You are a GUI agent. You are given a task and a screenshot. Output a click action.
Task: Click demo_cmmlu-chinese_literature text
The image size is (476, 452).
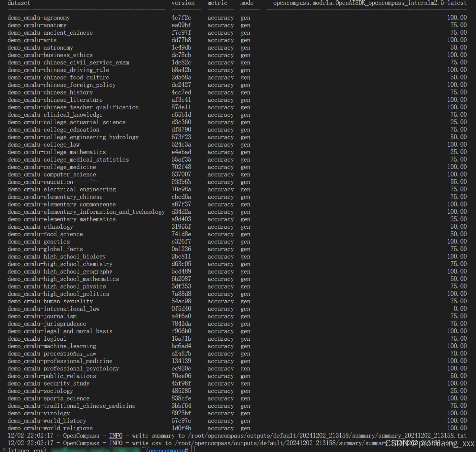tap(55, 100)
